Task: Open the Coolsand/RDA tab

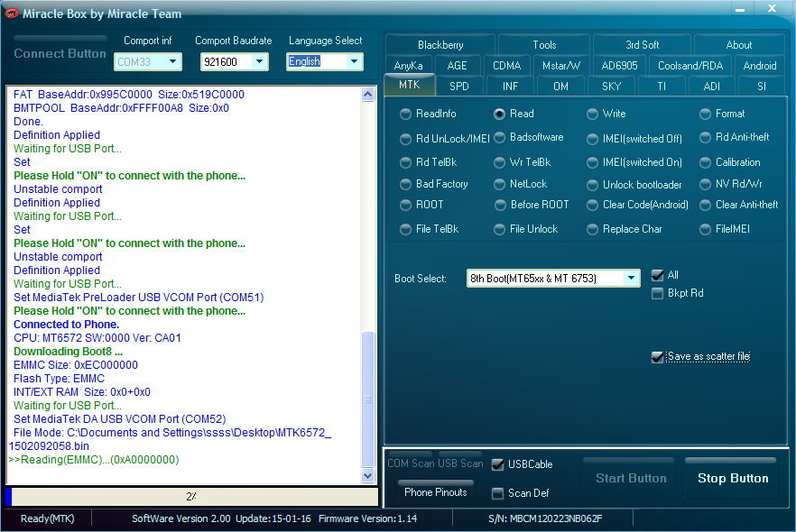Action: (x=690, y=66)
